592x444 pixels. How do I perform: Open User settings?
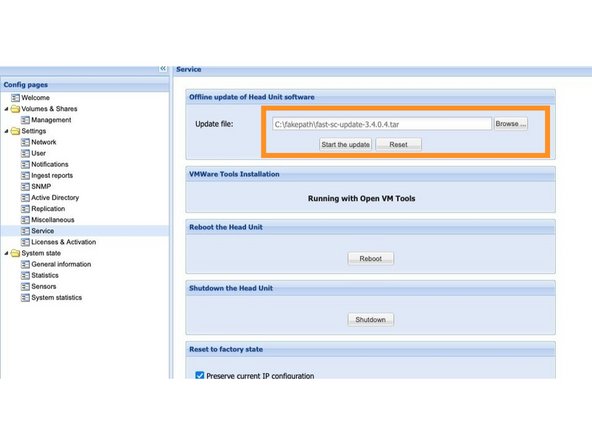(x=39, y=153)
